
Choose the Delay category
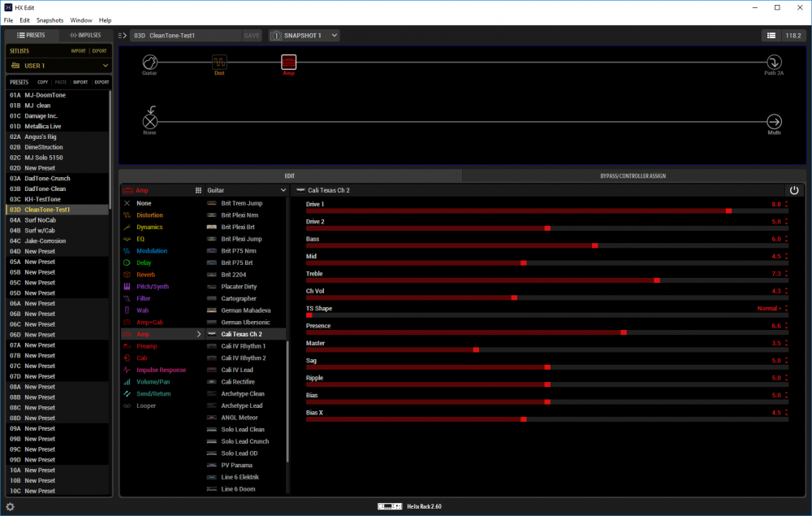(x=144, y=262)
